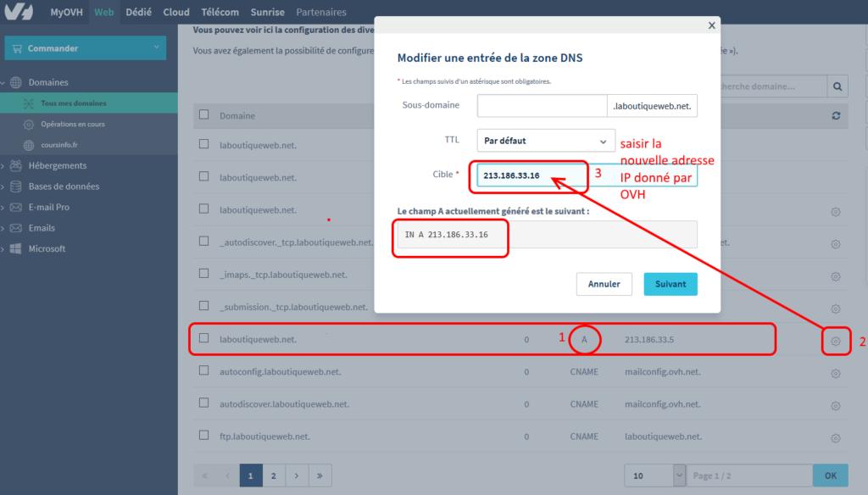The image size is (868, 495).
Task: Click the Page 1 / 2 input field
Action: [749, 476]
